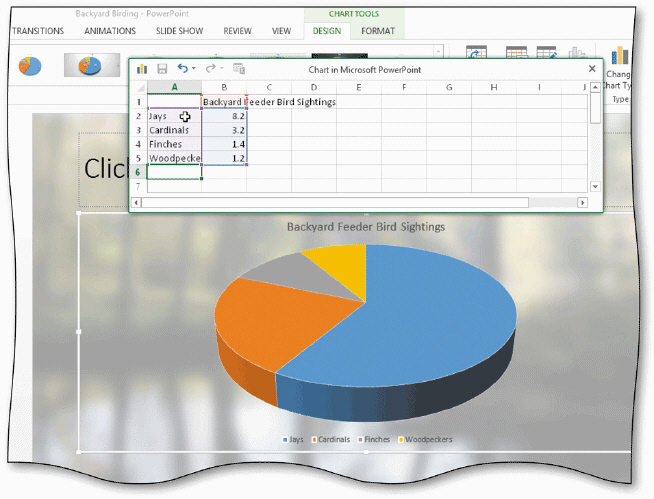The image size is (654, 499).
Task: Click the cell containing Cardinals
Action: pos(174,130)
